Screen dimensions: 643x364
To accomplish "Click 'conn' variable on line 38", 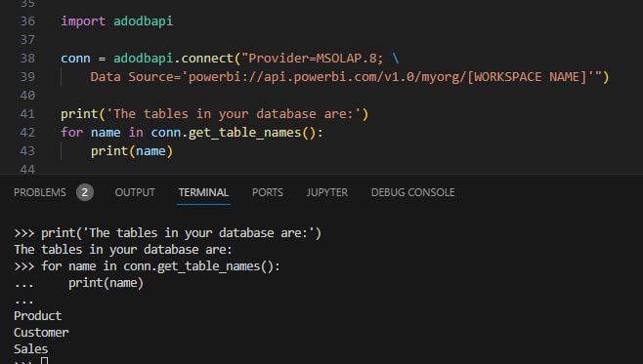I will point(75,59).
